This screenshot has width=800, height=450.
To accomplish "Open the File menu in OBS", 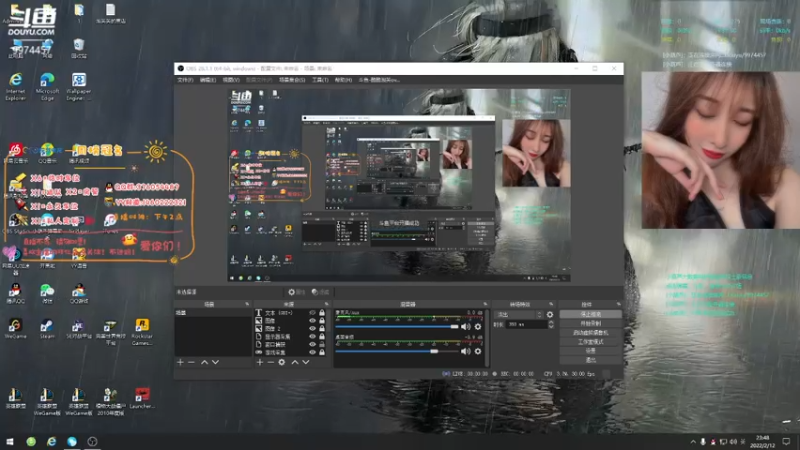I will 185,79.
